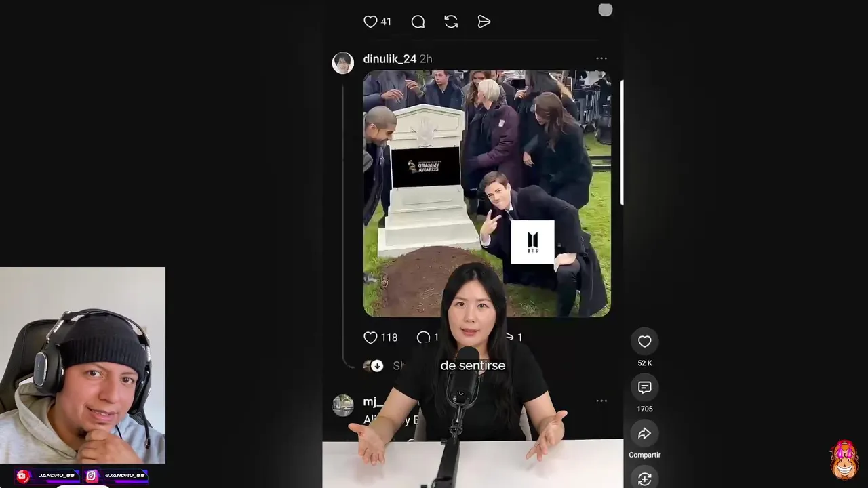The width and height of the screenshot is (868, 488).
Task: Open comments on the 41-like post
Action: (418, 22)
